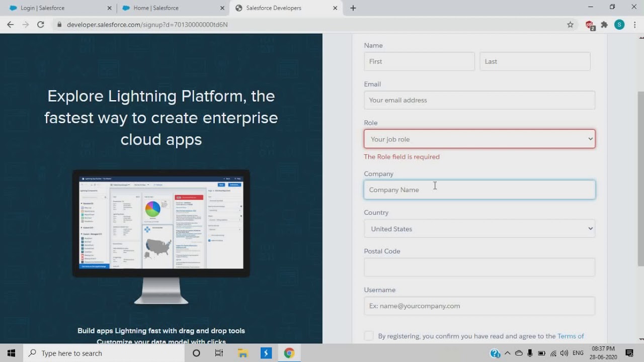Reload the page with refresh icon
The height and width of the screenshot is (362, 644).
point(41,24)
